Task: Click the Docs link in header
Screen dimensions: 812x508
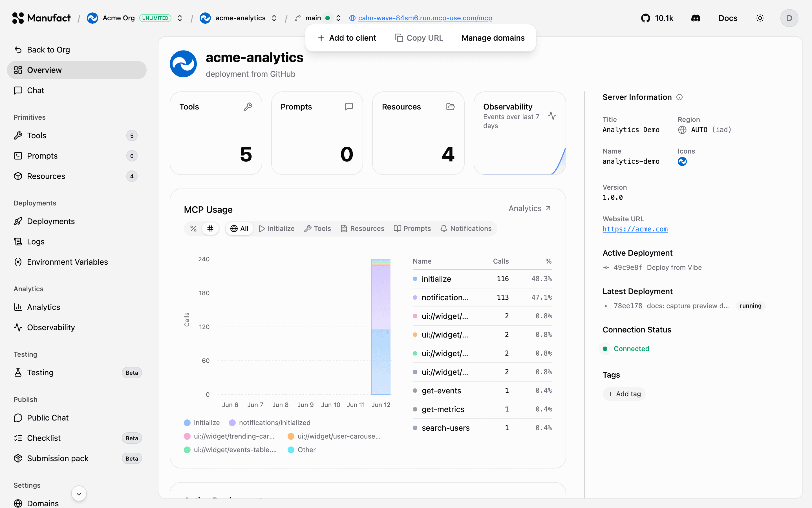Action: pos(728,18)
